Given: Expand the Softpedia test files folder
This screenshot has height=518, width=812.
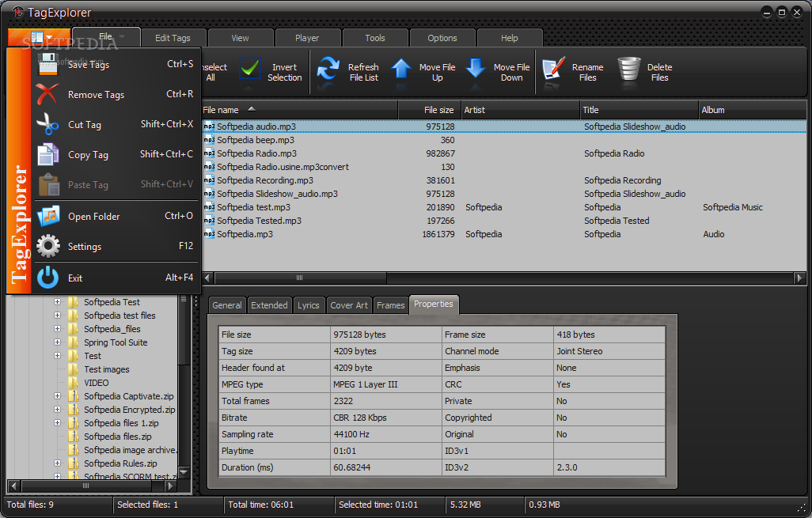Looking at the screenshot, I should click(x=58, y=315).
